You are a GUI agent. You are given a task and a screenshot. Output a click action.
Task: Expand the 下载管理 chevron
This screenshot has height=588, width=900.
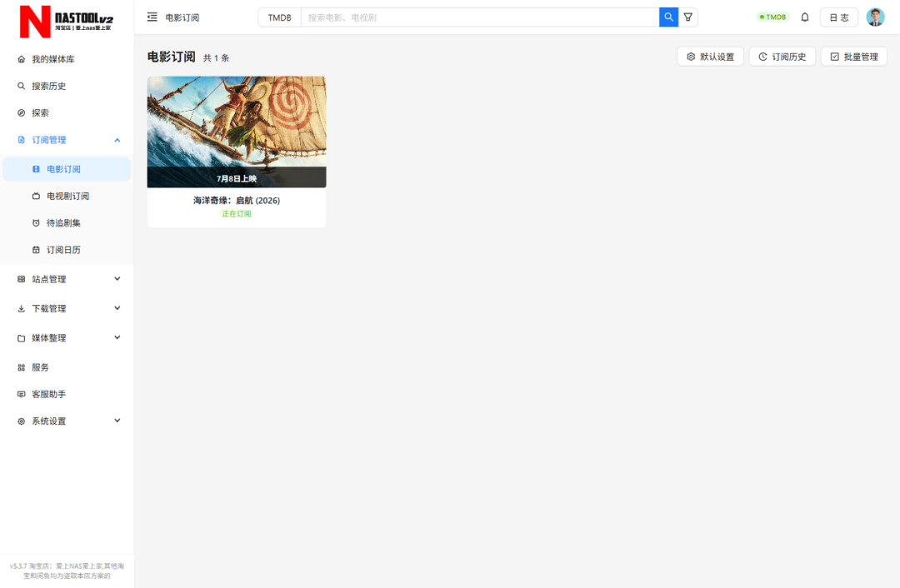pyautogui.click(x=117, y=308)
